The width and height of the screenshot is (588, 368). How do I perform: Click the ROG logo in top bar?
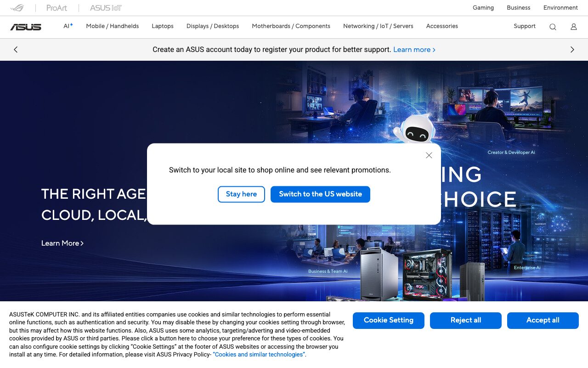point(17,8)
